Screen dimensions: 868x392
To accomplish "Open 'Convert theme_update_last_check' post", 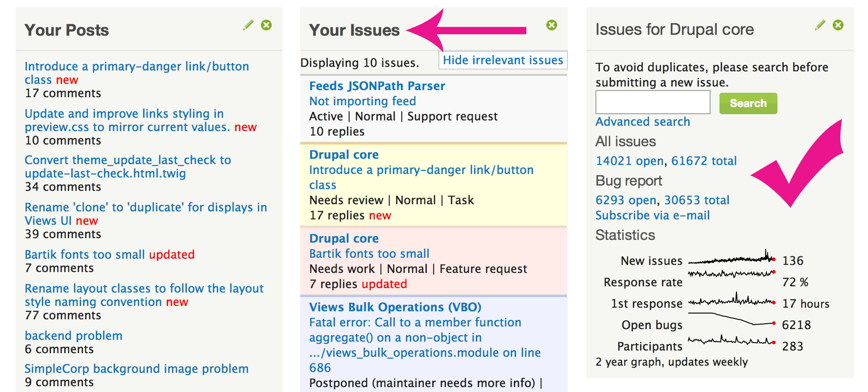I will [x=128, y=167].
